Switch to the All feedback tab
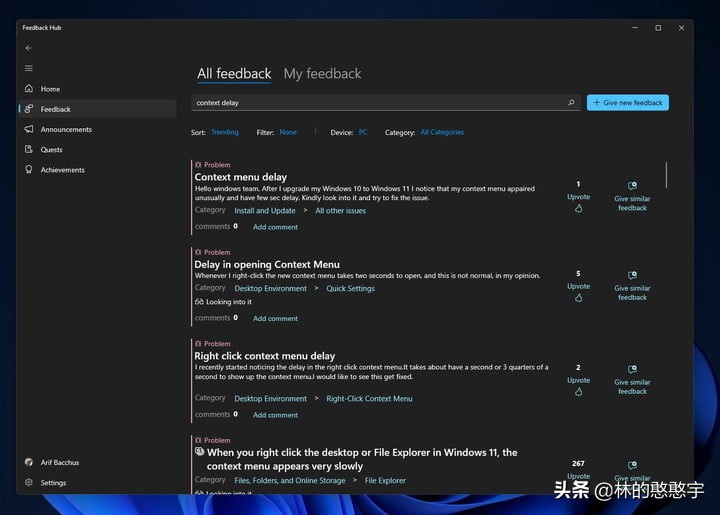This screenshot has width=720, height=515. coord(234,73)
